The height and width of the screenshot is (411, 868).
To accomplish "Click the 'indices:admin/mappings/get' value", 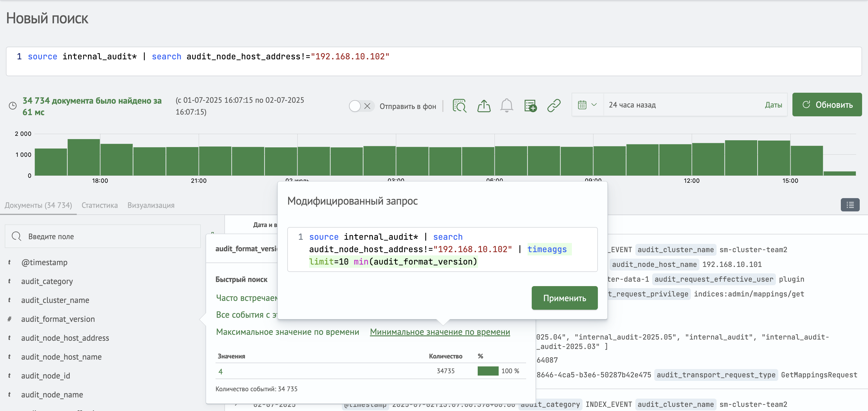I will 749,294.
